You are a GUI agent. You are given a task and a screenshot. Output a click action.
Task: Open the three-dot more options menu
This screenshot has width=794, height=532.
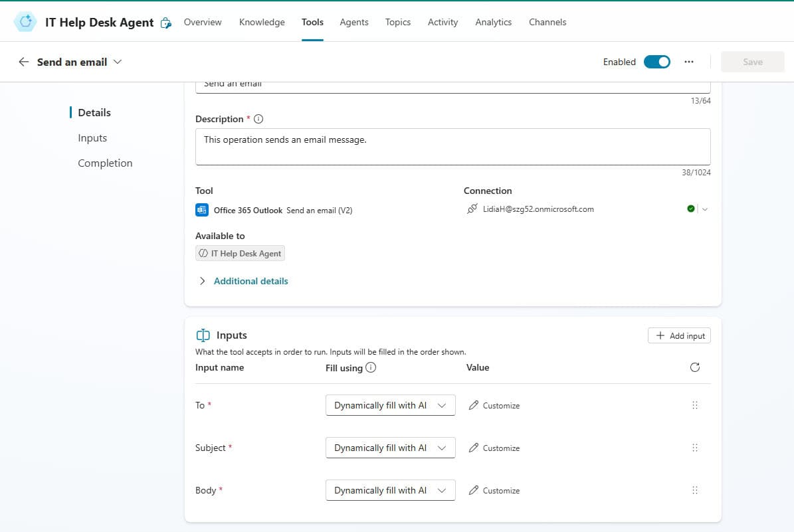[x=689, y=62]
